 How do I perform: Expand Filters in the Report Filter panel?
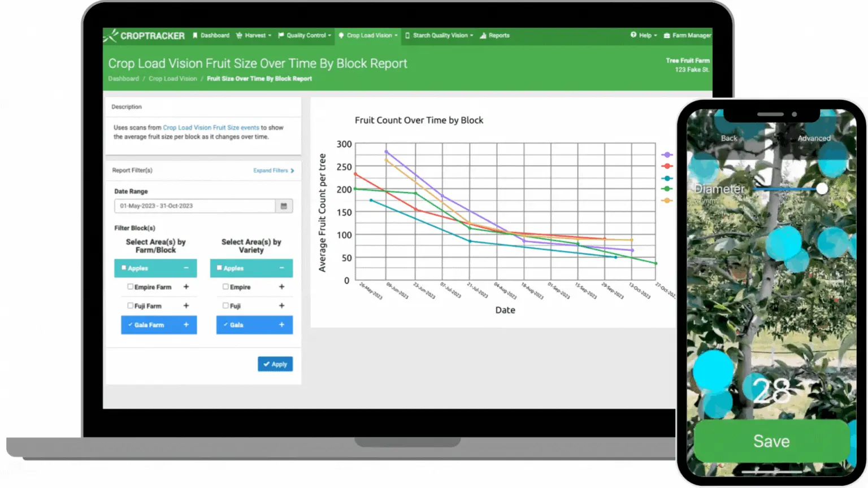(x=274, y=171)
